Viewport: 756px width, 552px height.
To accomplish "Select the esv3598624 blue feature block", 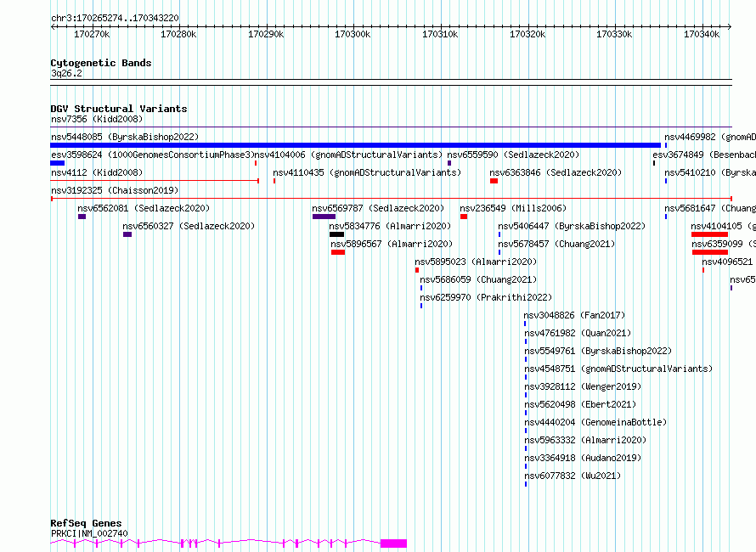I will pos(58,163).
